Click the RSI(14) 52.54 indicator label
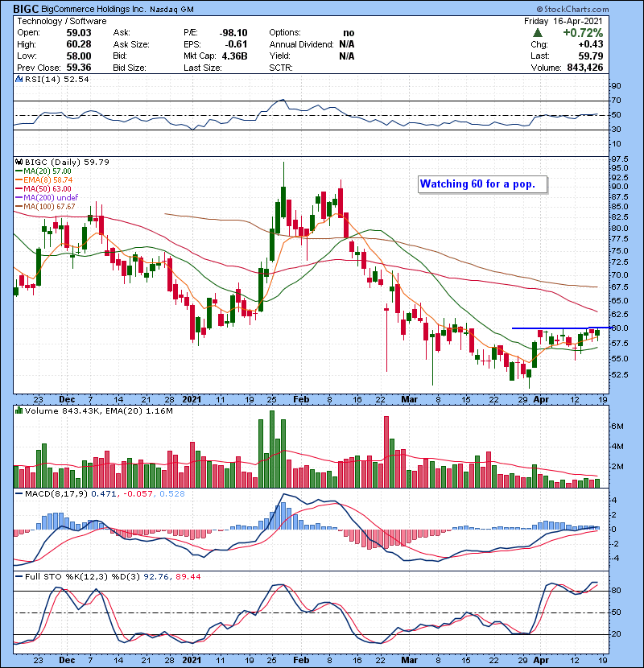644x668 pixels. click(57, 79)
